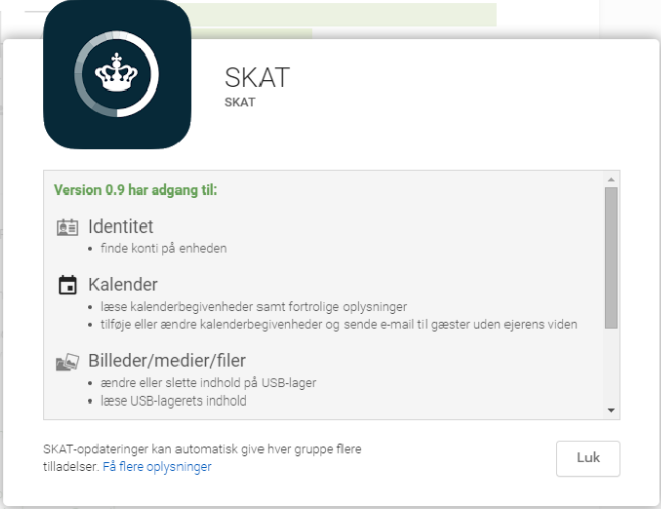Click 'tilføje eller ændre kalenderbegivenheder' entry
The width and height of the screenshot is (661, 509).
pos(339,325)
